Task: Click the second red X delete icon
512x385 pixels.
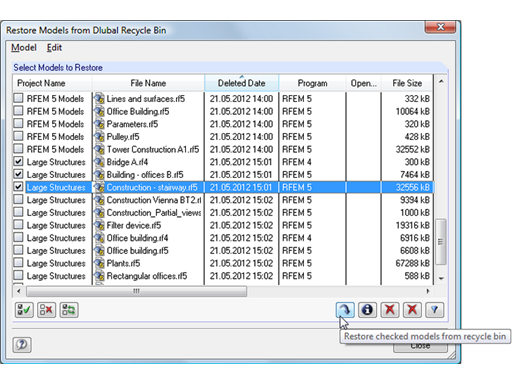Action: click(x=412, y=310)
